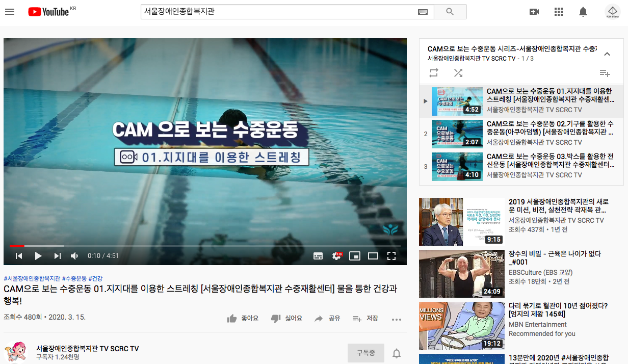The image size is (628, 364).
Task: Open the hamburger guide menu
Action: pyautogui.click(x=10, y=12)
